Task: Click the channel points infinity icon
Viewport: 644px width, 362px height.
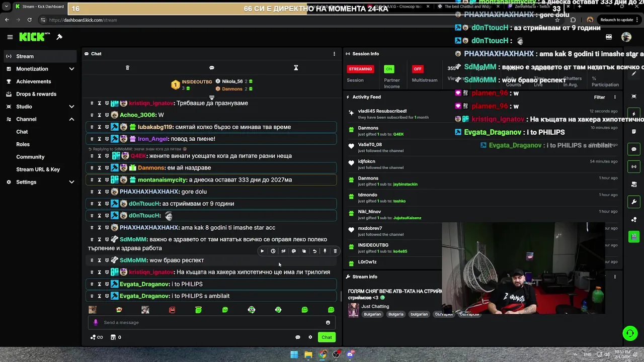Action: click(97, 337)
